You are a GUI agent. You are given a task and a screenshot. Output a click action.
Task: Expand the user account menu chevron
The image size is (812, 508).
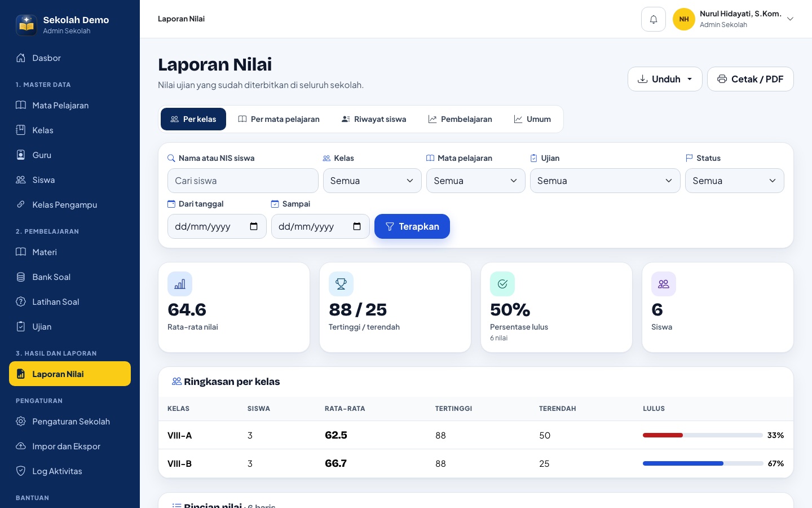(x=791, y=19)
